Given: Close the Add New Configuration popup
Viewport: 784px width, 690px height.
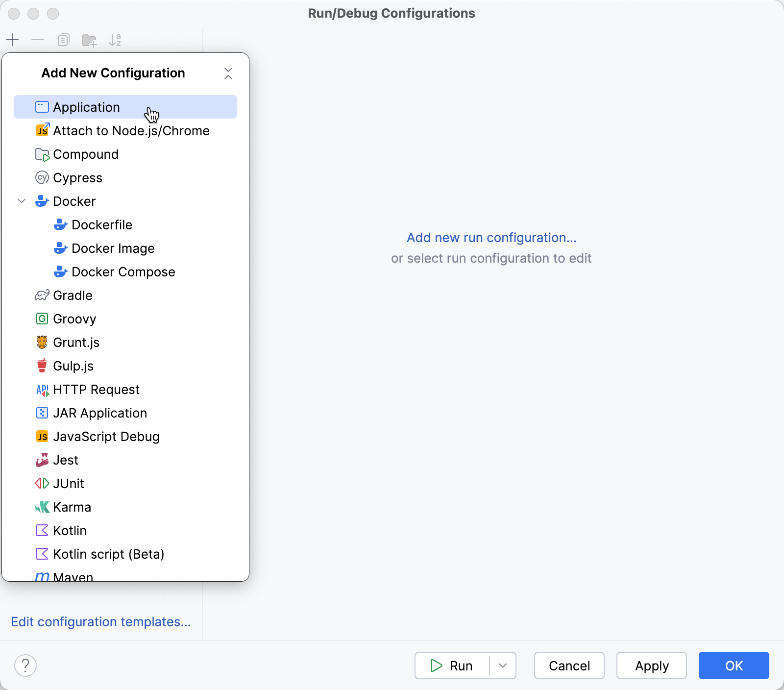Looking at the screenshot, I should pyautogui.click(x=229, y=74).
